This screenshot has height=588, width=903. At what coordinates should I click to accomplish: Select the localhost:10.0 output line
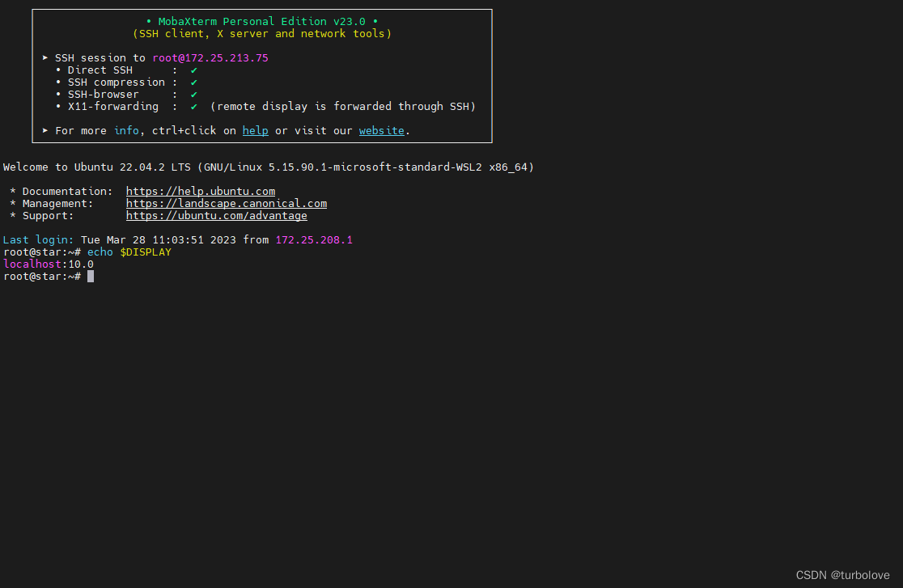coord(48,264)
